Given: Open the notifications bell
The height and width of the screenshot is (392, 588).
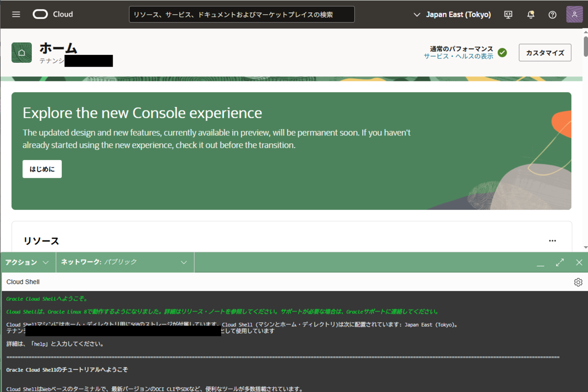Looking at the screenshot, I should [x=531, y=15].
